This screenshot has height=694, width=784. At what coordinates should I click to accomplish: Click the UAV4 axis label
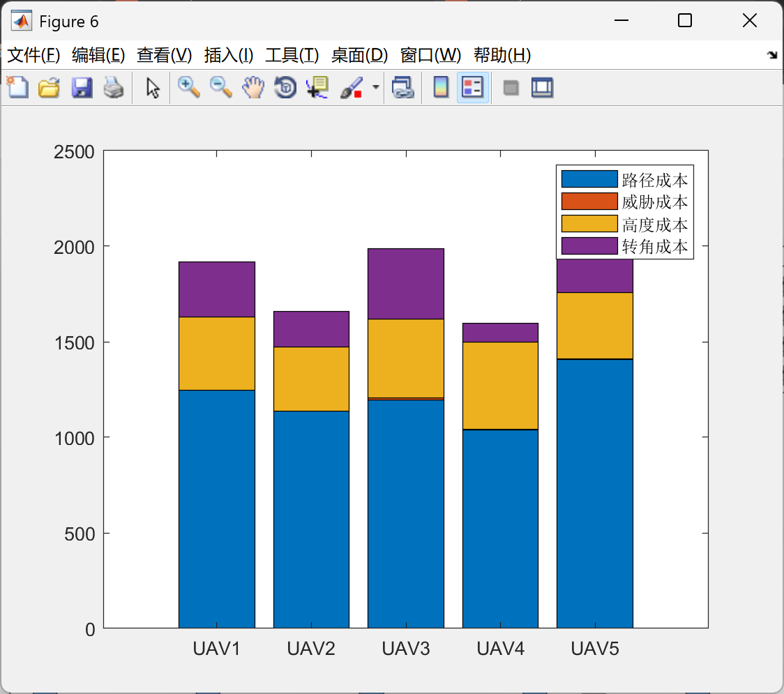point(501,649)
